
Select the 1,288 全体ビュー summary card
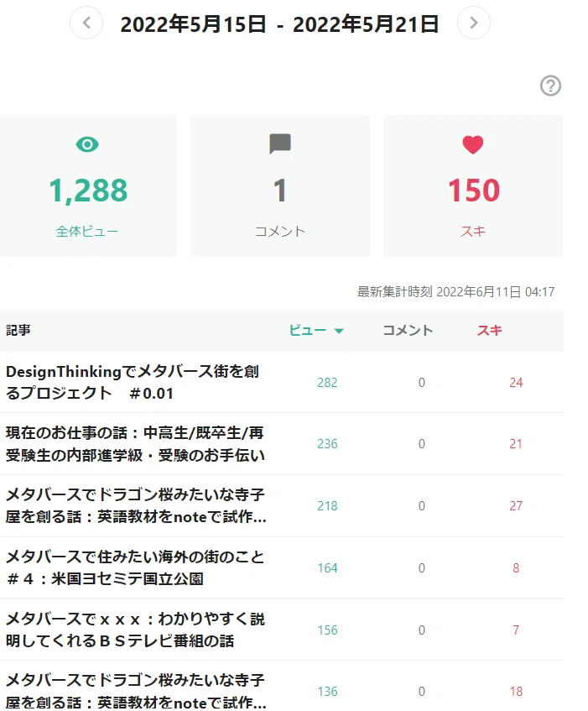point(88,186)
